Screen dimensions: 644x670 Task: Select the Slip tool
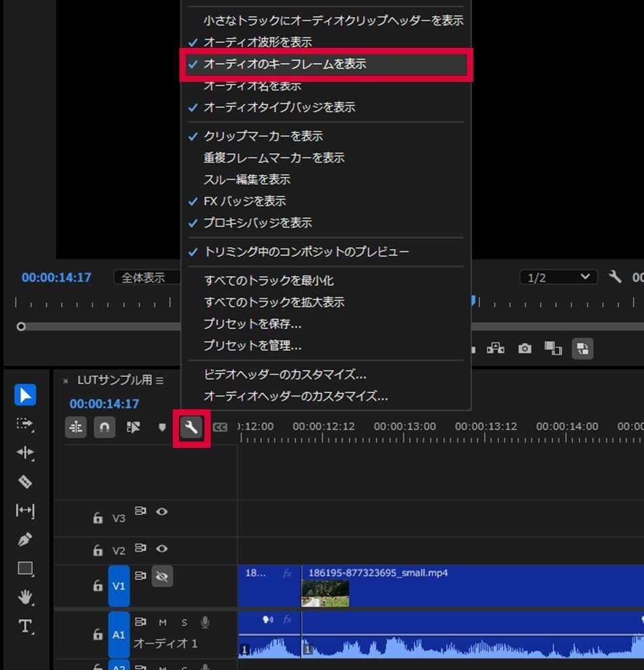pyautogui.click(x=25, y=511)
